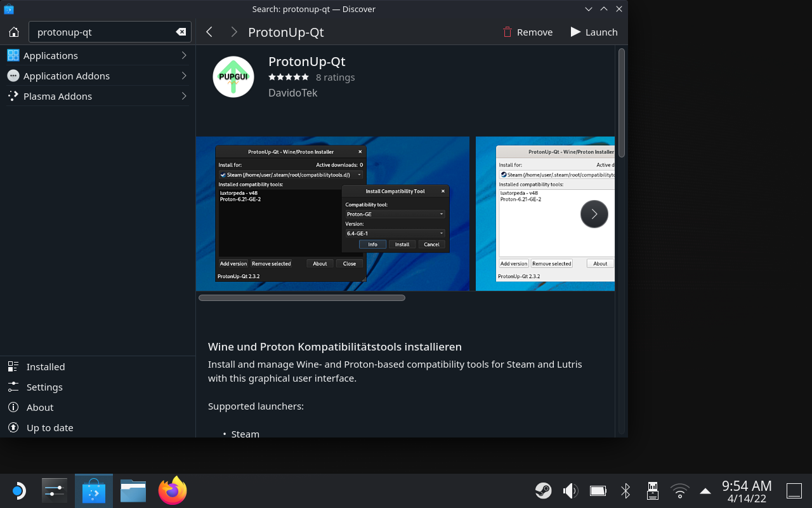Viewport: 812px width, 508px height.
Task: Click the show desktop button
Action: pyautogui.click(x=794, y=491)
